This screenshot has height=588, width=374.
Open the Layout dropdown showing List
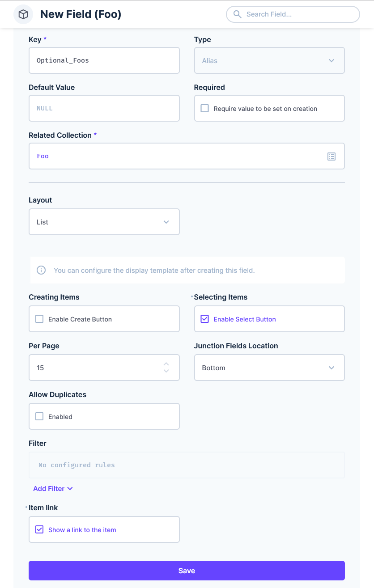pos(104,222)
